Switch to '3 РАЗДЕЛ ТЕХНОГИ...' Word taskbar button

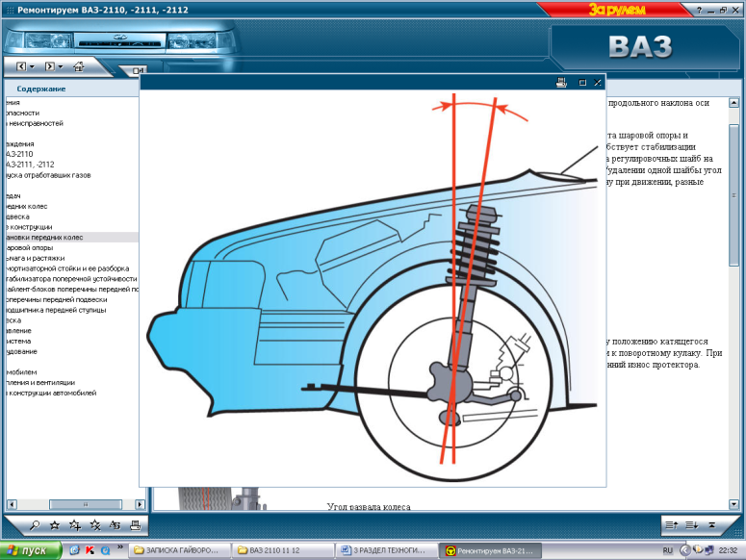[386, 550]
